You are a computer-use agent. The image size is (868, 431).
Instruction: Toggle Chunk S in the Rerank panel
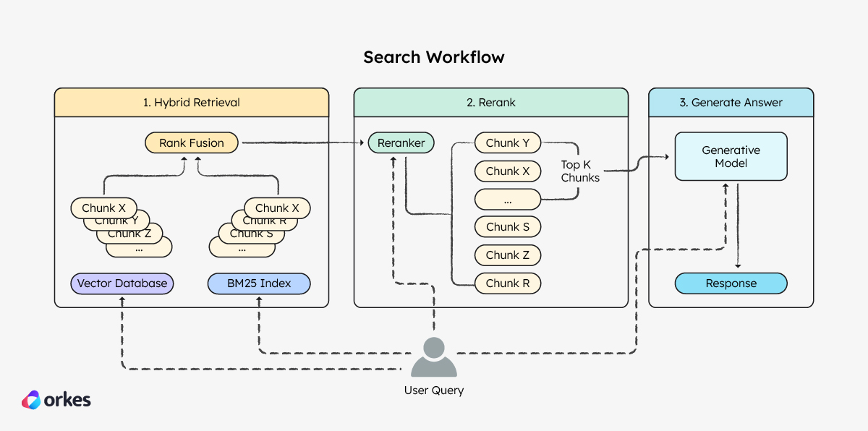[507, 226]
